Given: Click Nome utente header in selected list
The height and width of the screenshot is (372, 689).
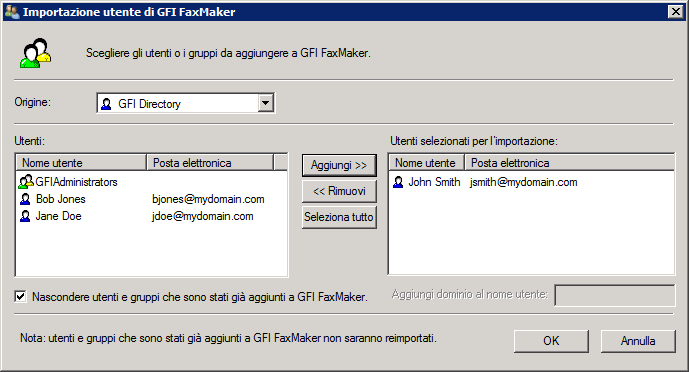Looking at the screenshot, I should 427,163.
